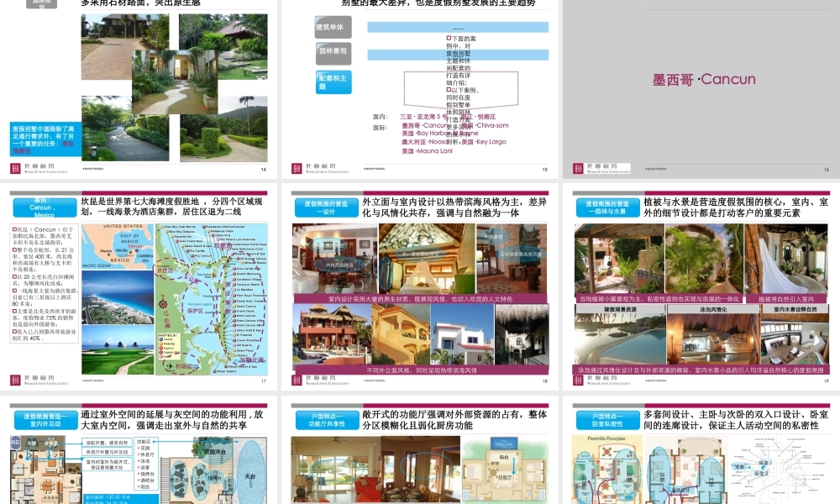Click the golf course photo on slide 17
Image resolution: width=840 pixels, height=504 pixels.
coord(118,349)
